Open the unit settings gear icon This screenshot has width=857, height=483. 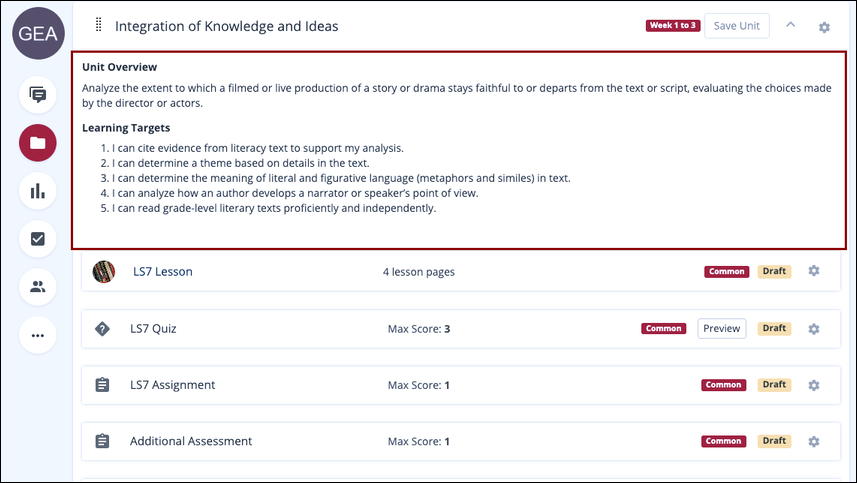tap(824, 27)
